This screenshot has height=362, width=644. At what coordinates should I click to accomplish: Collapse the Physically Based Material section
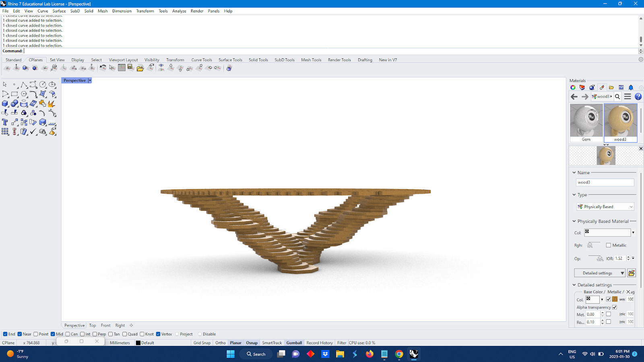tap(574, 221)
